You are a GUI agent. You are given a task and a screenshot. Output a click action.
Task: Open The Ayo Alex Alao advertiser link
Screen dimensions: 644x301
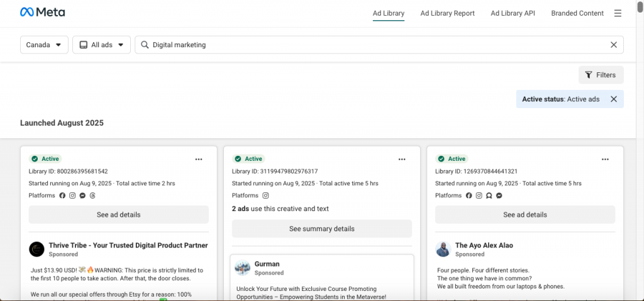484,246
